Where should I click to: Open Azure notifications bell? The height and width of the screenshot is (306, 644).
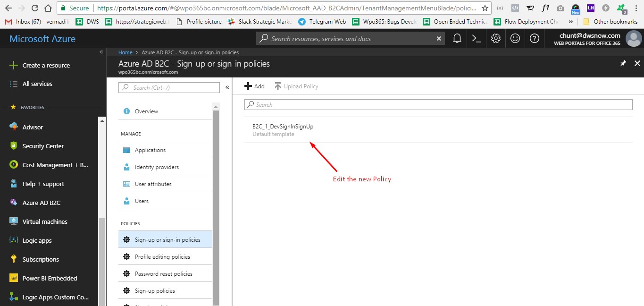click(457, 39)
